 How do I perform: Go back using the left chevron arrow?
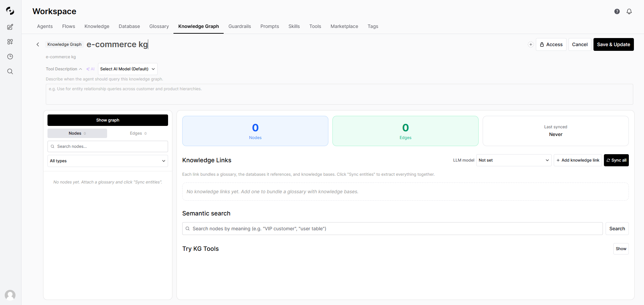[38, 44]
